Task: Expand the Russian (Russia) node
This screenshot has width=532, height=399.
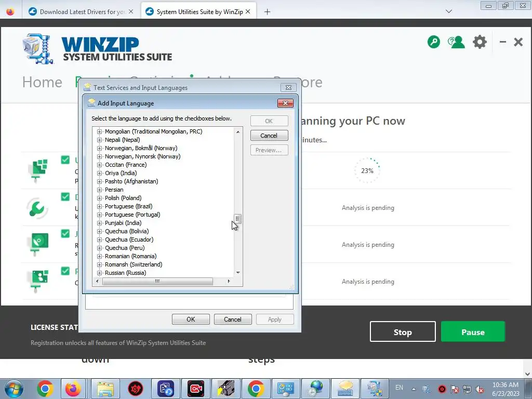Action: click(99, 273)
